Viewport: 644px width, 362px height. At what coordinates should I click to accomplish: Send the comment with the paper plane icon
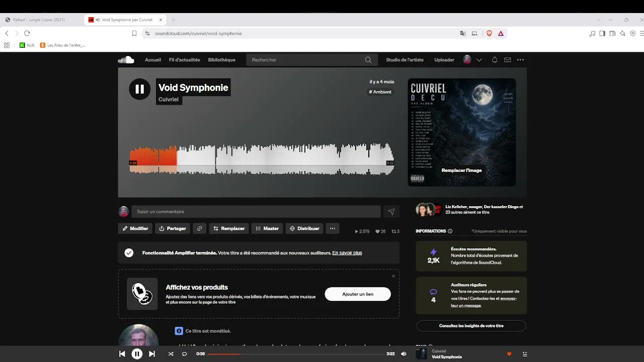point(391,212)
